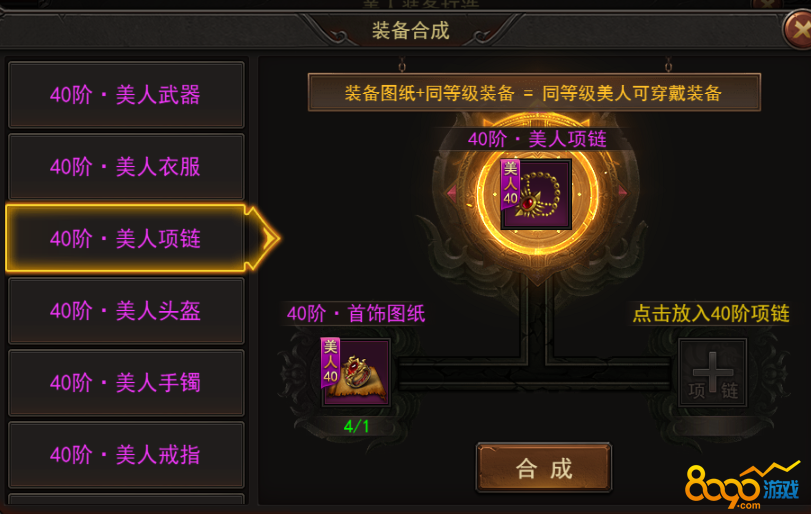Click the synthesis formula banner
Image resolution: width=811 pixels, height=514 pixels.
534,93
